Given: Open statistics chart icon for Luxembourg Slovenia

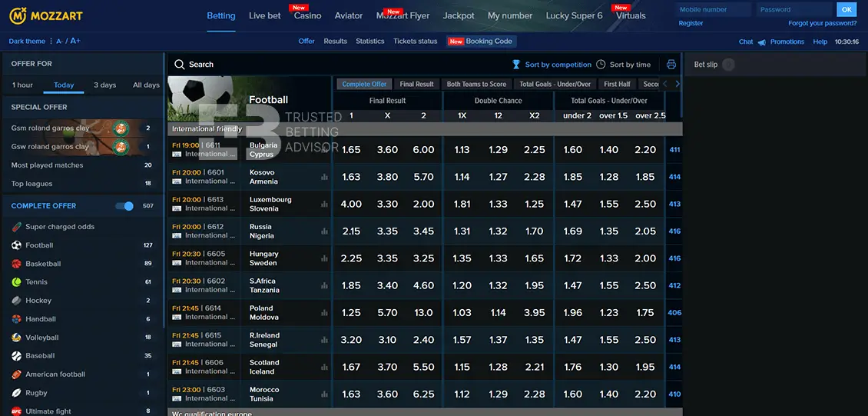Looking at the screenshot, I should (324, 204).
